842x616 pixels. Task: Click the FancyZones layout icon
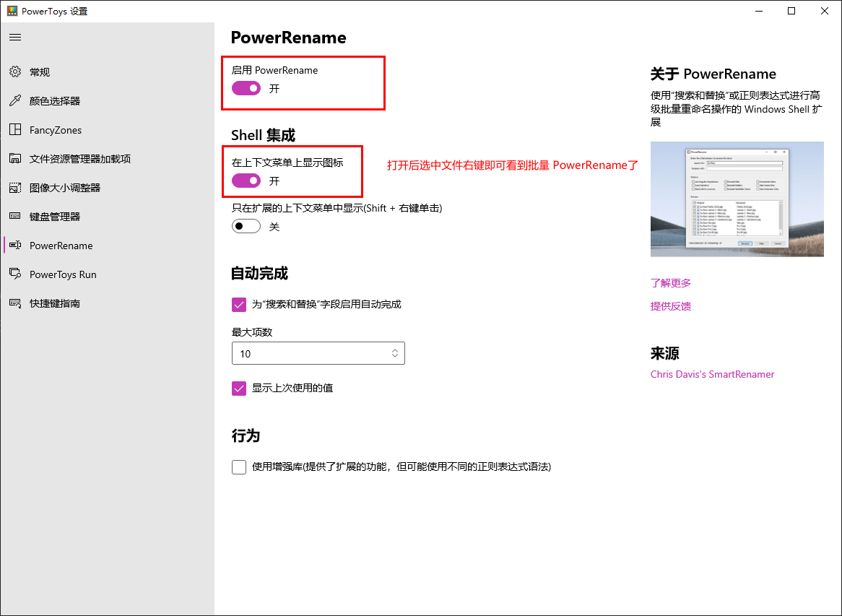pos(15,129)
